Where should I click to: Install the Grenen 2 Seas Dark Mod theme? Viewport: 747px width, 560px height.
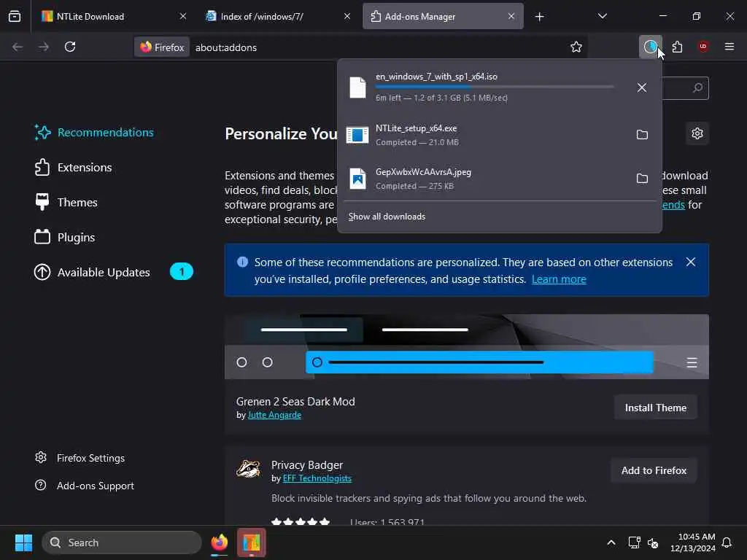[656, 408]
